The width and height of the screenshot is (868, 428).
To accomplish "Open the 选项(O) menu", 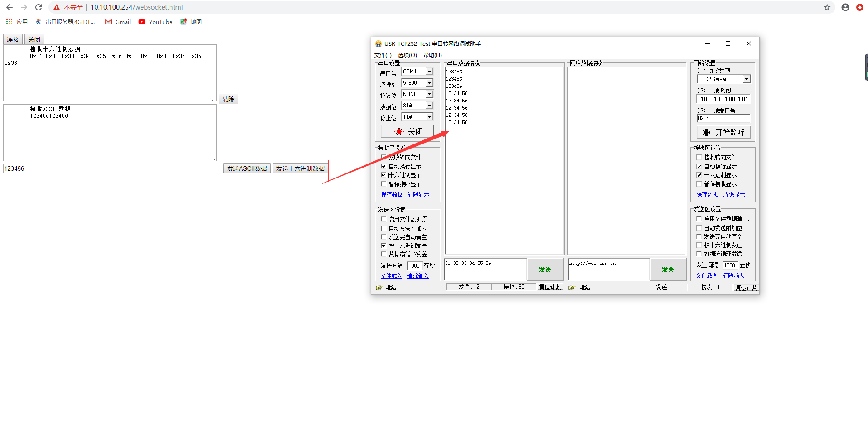I will pyautogui.click(x=407, y=55).
